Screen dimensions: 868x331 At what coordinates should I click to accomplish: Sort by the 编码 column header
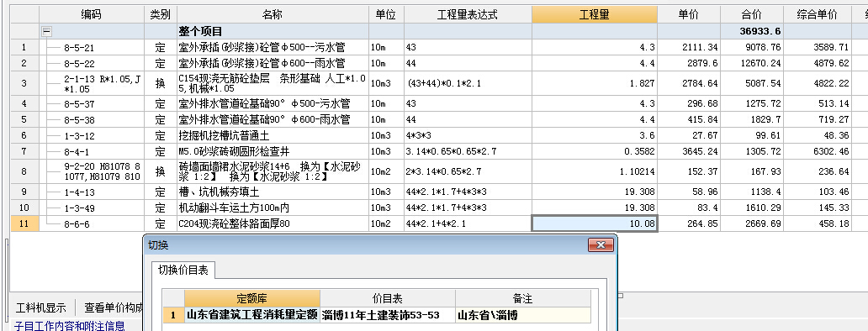(x=92, y=15)
